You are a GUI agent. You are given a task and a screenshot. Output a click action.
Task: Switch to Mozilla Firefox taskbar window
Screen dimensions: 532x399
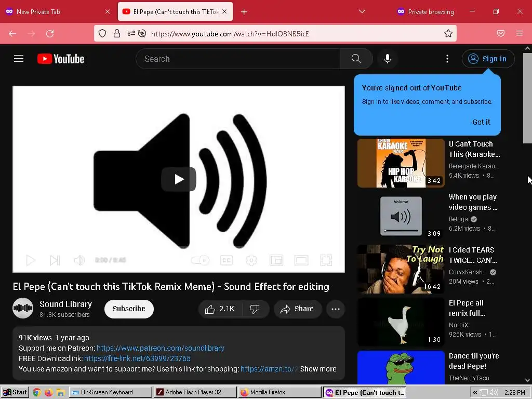(x=280, y=392)
